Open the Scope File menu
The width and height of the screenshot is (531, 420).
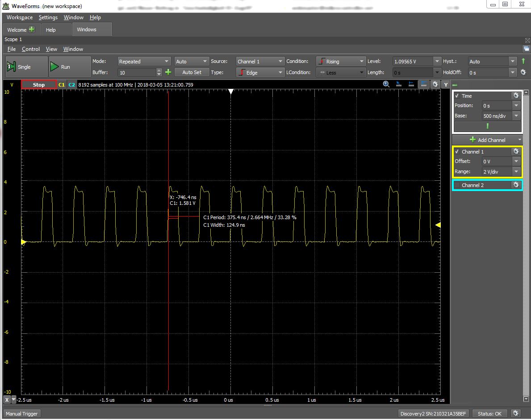[12, 49]
